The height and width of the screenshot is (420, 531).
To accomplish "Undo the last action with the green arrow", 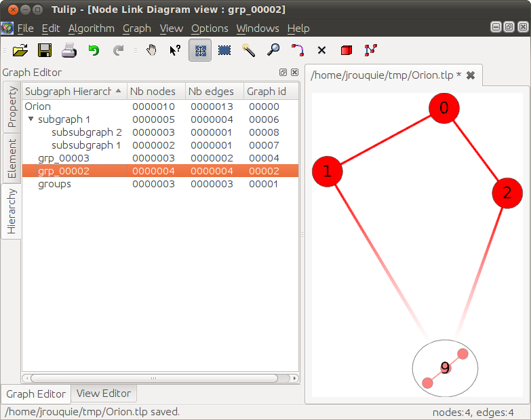I will [x=94, y=50].
